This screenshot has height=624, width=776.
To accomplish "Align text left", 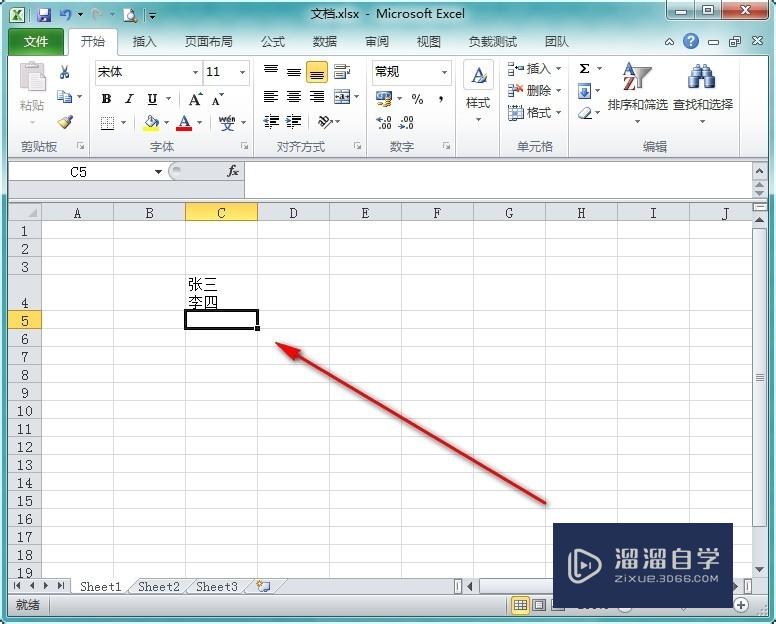I will 271,96.
